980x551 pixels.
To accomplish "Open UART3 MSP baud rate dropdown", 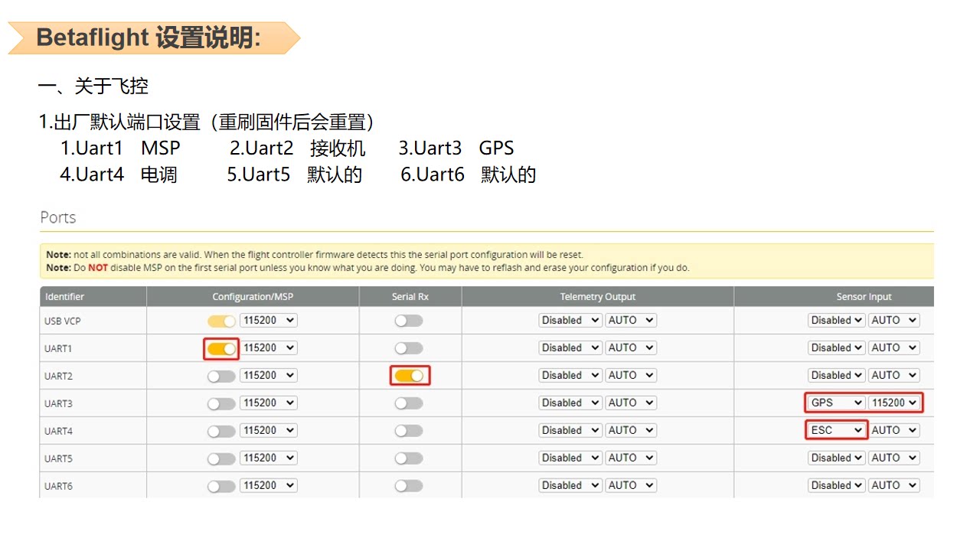I will tap(269, 403).
